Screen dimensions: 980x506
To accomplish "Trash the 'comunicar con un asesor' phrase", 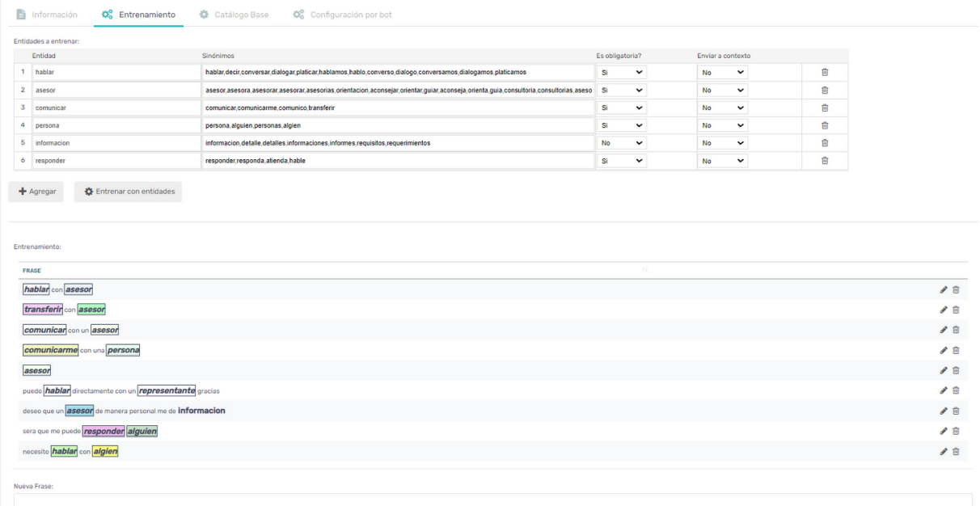I will coord(956,330).
